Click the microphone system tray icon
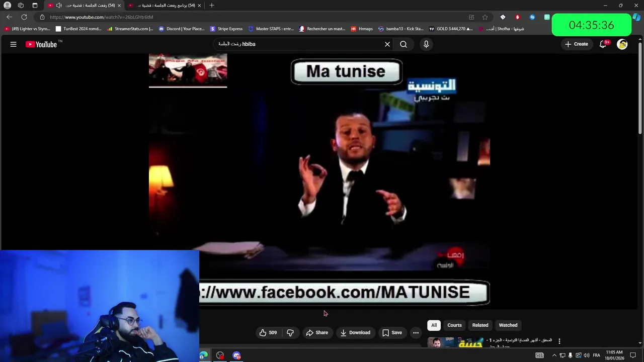The width and height of the screenshot is (644, 362). click(x=571, y=355)
